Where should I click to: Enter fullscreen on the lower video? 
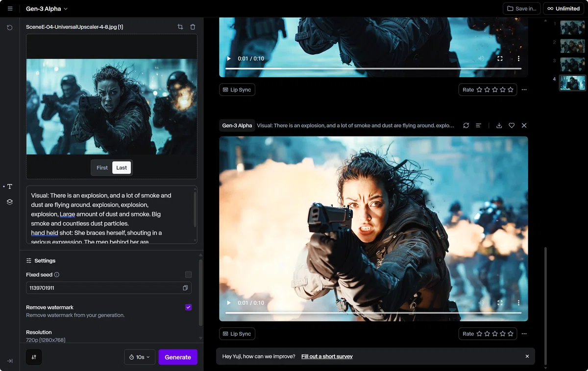500,302
